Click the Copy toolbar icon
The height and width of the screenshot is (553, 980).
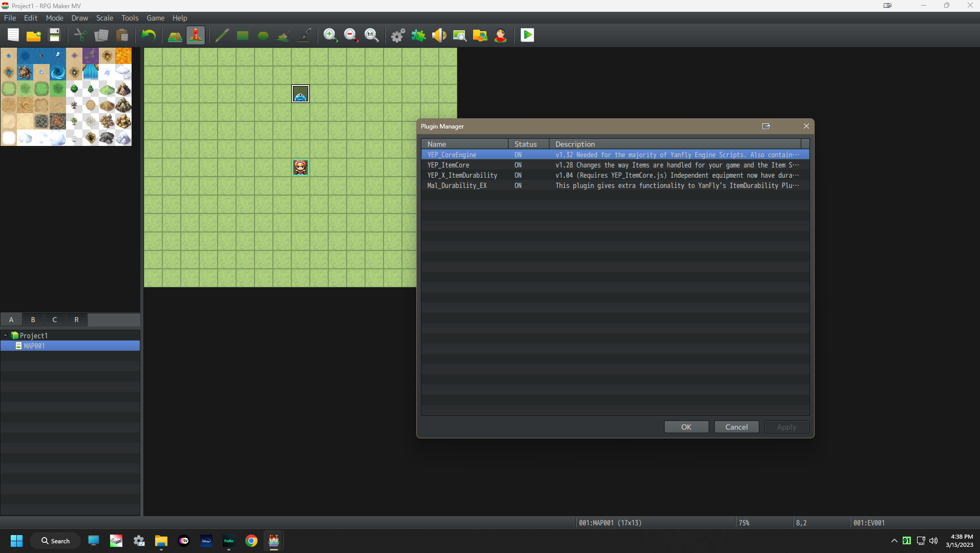pos(101,35)
